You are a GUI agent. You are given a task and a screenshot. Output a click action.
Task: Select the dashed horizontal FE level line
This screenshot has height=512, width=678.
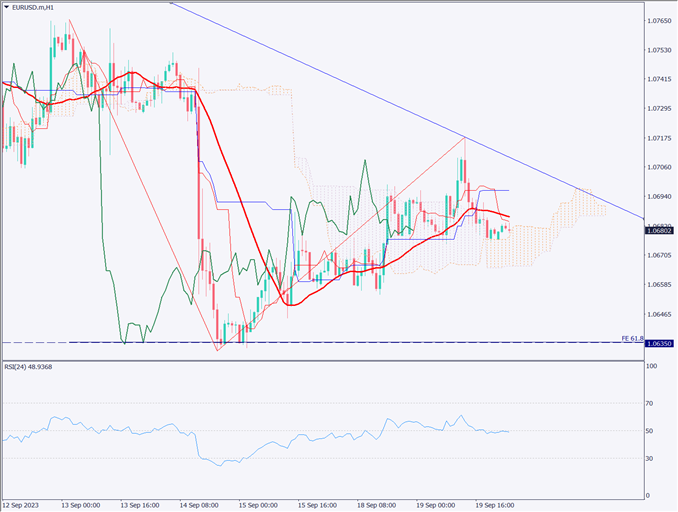400,343
